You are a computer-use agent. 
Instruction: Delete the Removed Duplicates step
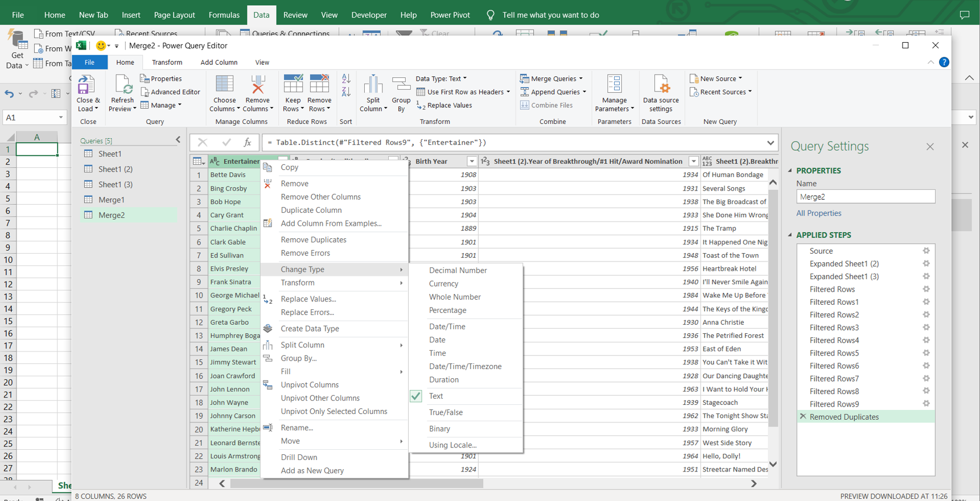click(803, 416)
